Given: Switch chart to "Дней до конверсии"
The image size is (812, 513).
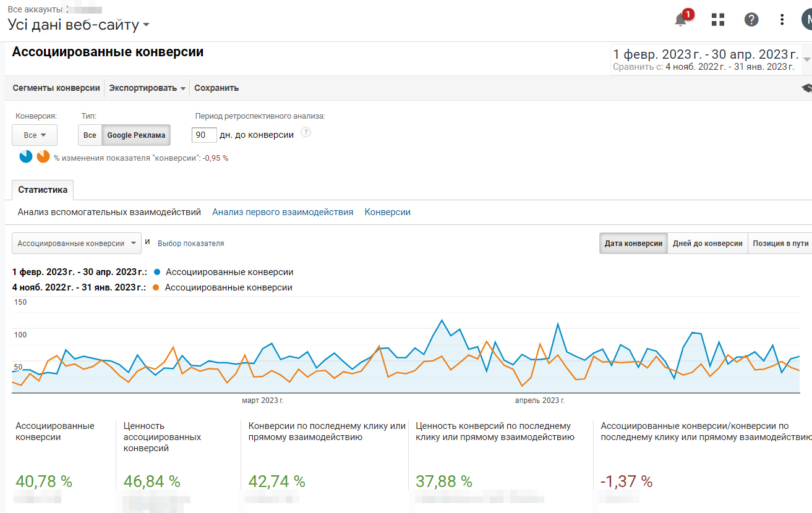Looking at the screenshot, I should coord(707,244).
